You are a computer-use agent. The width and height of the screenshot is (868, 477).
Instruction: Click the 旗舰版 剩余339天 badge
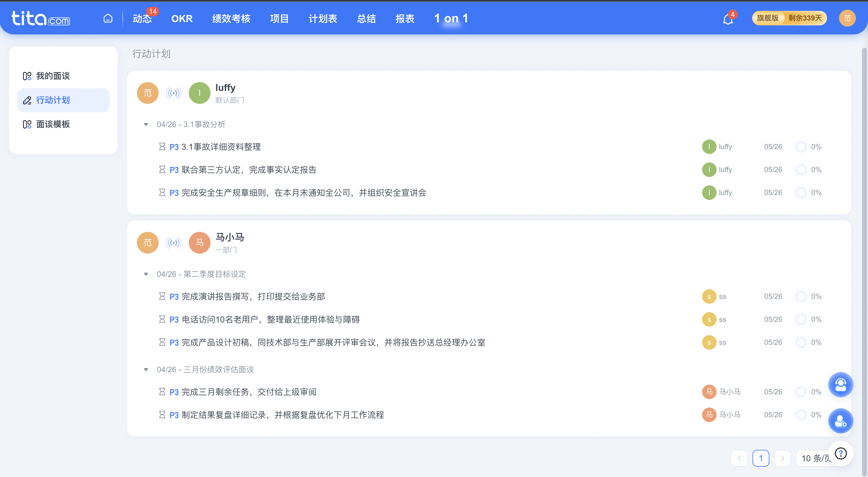click(790, 18)
